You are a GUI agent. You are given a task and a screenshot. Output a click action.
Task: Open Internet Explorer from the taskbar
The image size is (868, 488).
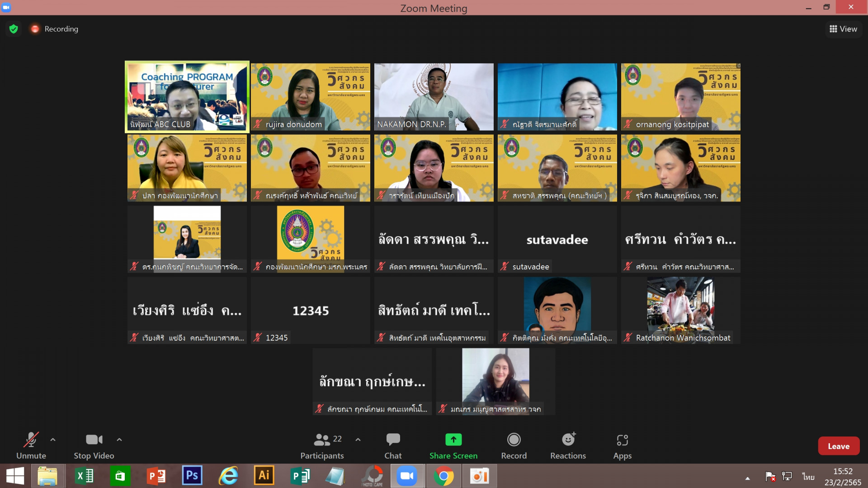pyautogui.click(x=228, y=476)
